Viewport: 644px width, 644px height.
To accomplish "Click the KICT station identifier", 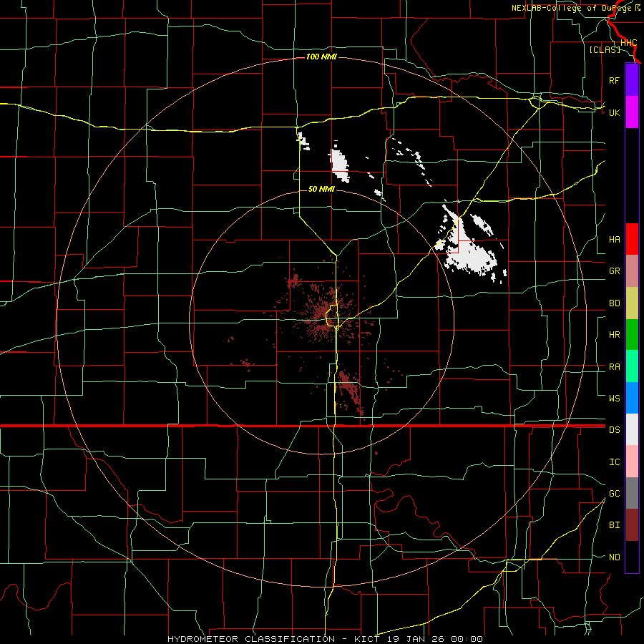I will tap(368, 639).
